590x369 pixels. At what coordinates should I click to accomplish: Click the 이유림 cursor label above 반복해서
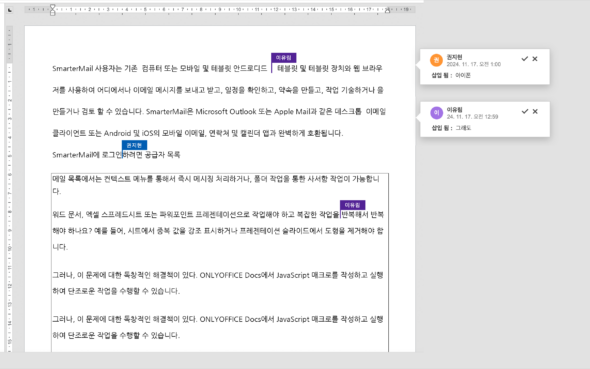pos(353,205)
